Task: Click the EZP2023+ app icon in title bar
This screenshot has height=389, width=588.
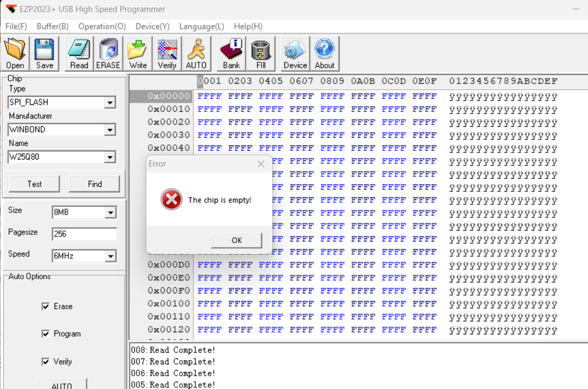Action: click(x=11, y=8)
